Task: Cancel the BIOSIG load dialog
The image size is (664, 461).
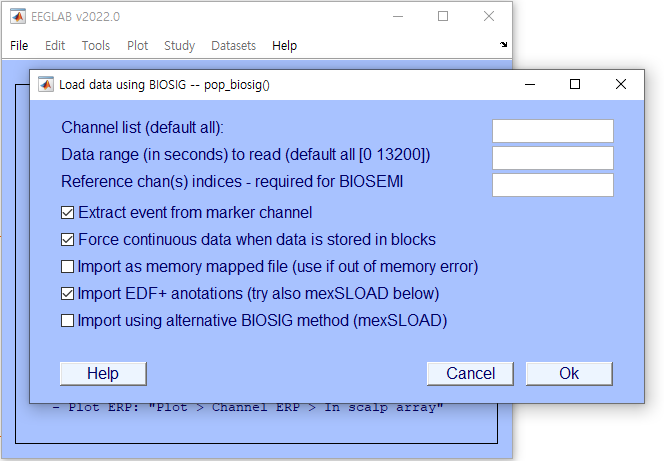Action: click(x=470, y=373)
